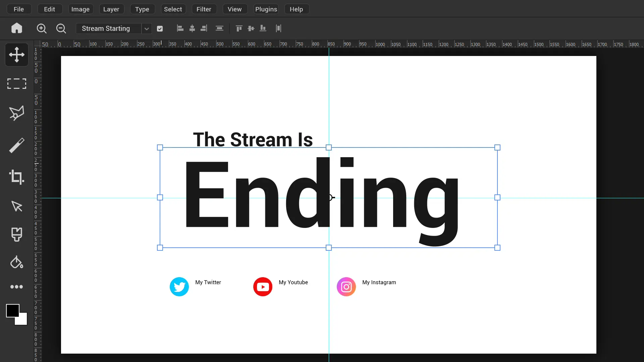Screen dimensions: 644x362
Task: Expand the Stream Starting dropdown arrow
Action: 147,29
